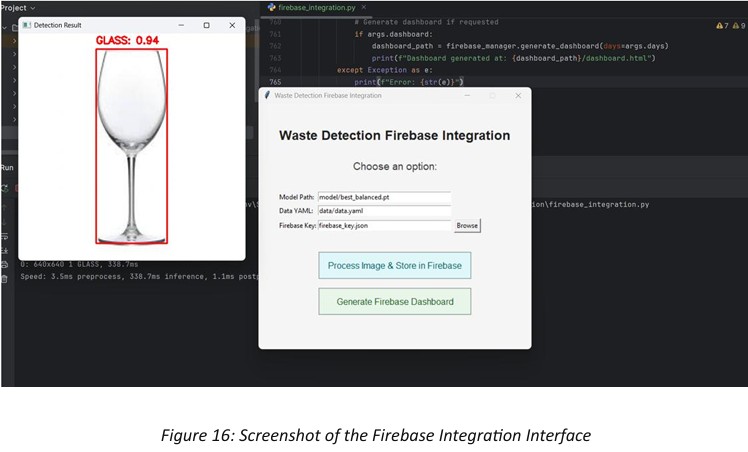The width and height of the screenshot is (748, 452).
Task: Click the rerun icon in Run panel
Action: point(6,187)
